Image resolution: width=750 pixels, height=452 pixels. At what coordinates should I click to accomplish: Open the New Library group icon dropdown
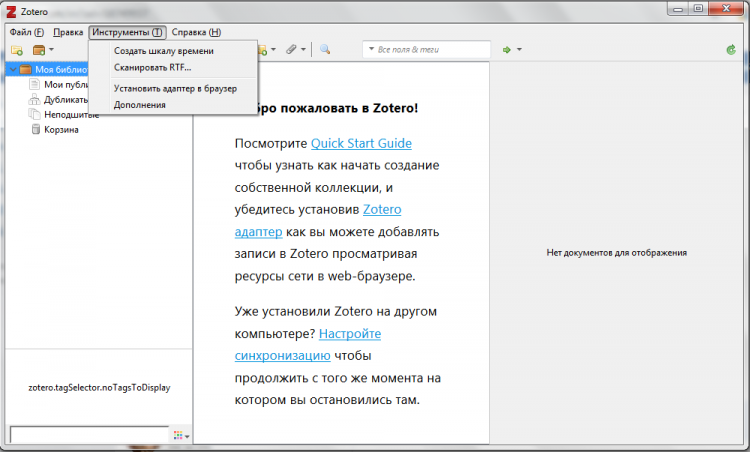tap(43, 49)
